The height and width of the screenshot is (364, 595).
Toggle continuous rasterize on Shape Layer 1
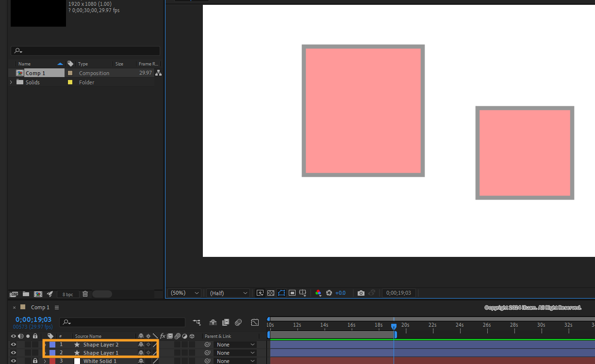(x=148, y=353)
